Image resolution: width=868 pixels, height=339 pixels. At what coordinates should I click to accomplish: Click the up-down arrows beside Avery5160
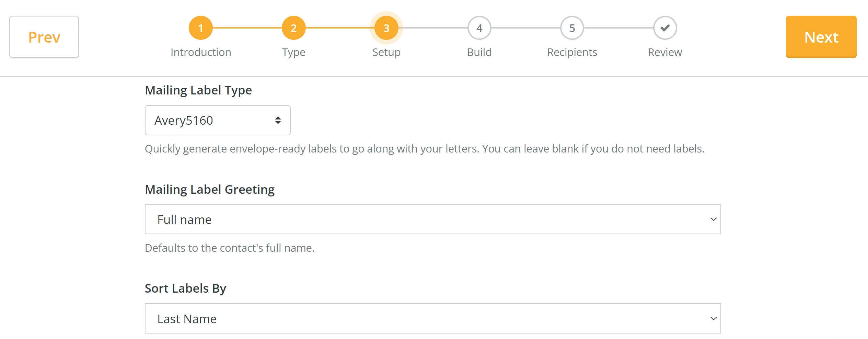(277, 120)
